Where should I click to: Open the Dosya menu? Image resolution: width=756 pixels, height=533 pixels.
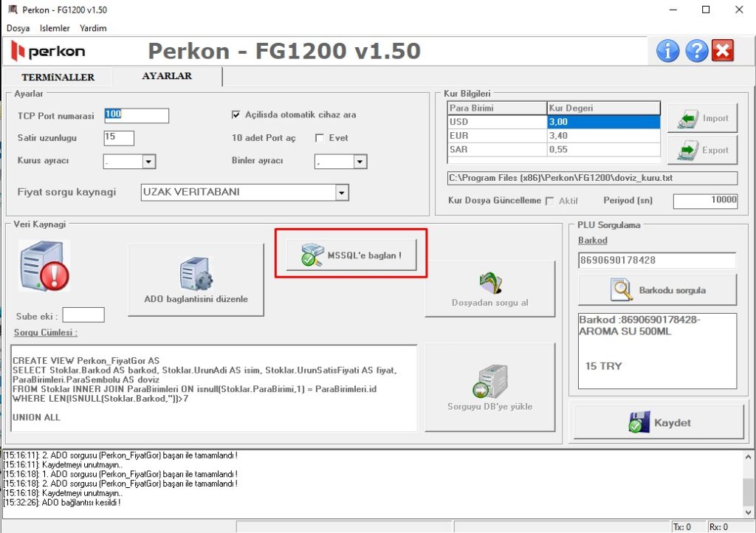click(x=18, y=28)
